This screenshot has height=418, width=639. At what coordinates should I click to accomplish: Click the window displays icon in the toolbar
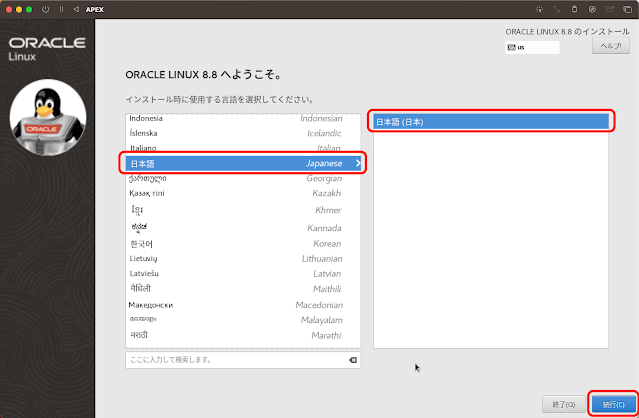(x=628, y=9)
